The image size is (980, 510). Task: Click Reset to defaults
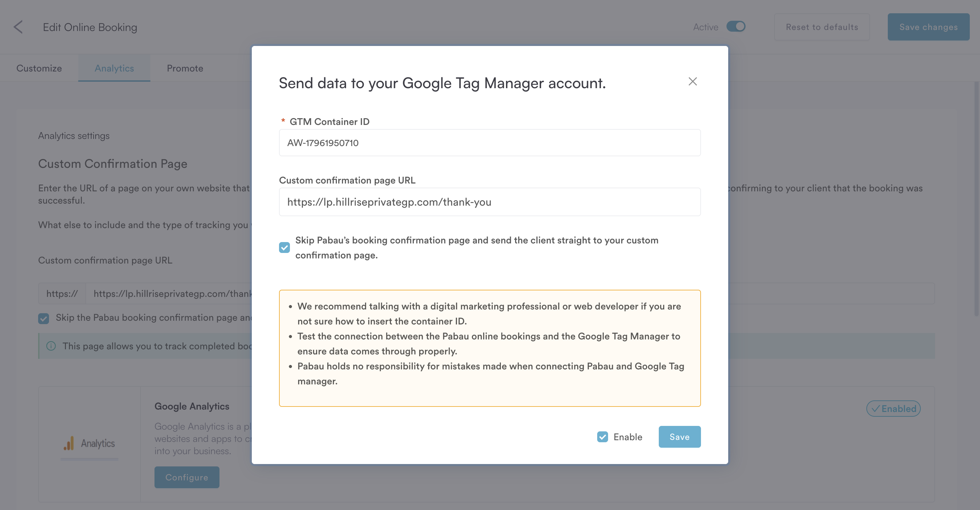point(822,27)
